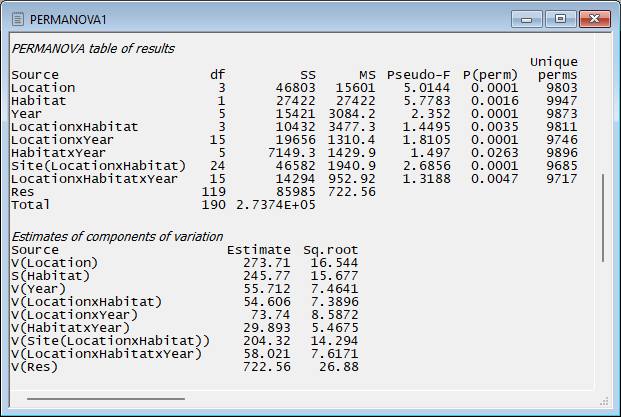
Task: Click the Site(LocationxHabitat) row in results table
Action: (x=98, y=165)
